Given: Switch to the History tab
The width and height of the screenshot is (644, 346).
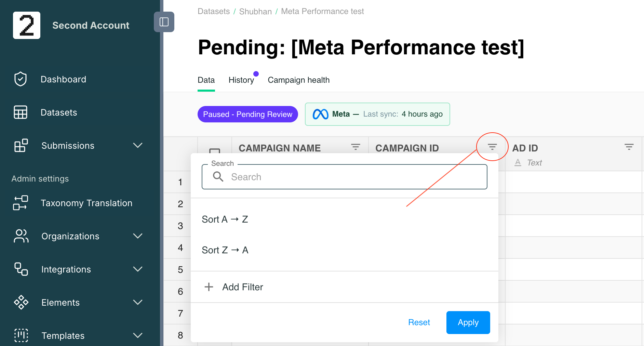Looking at the screenshot, I should pos(241,80).
